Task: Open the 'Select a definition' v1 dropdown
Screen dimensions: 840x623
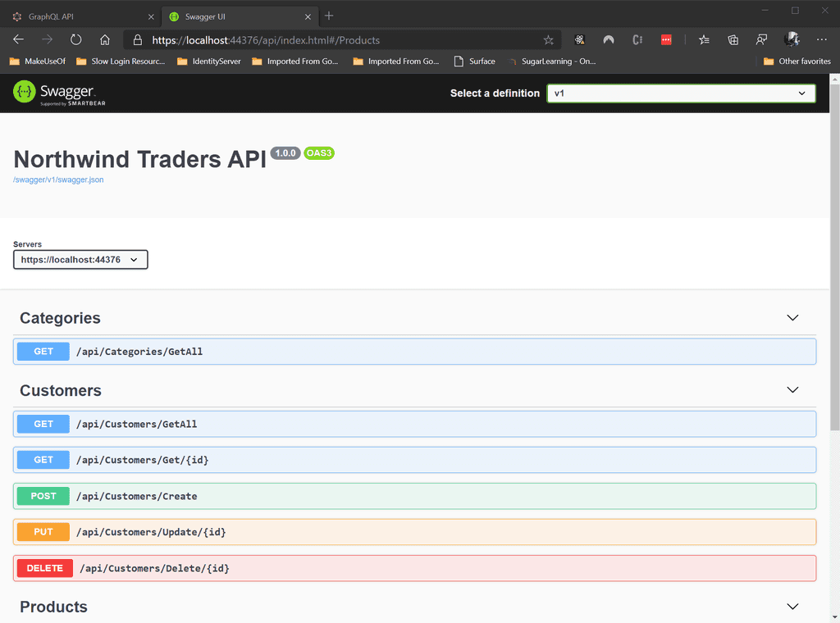Action: pos(681,93)
